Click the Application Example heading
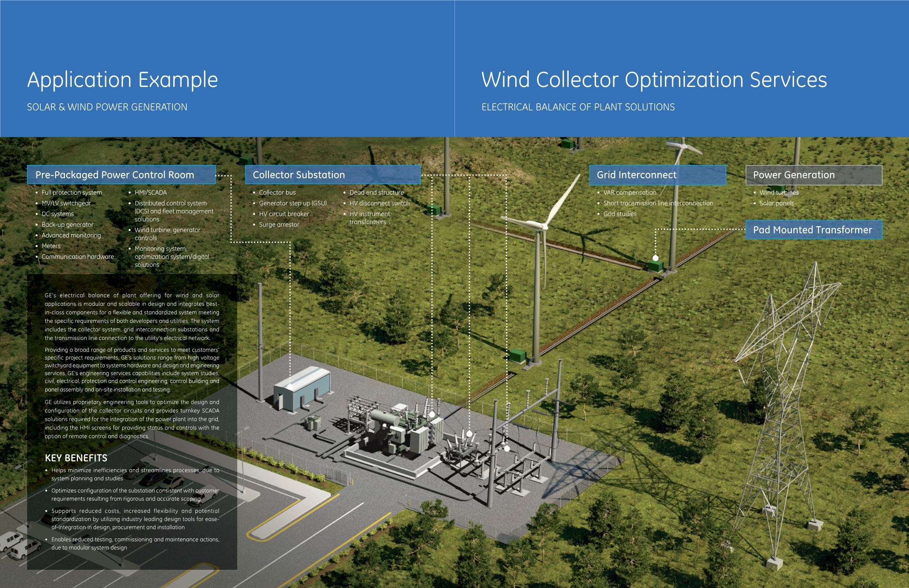This screenshot has width=909, height=588. pos(122,80)
